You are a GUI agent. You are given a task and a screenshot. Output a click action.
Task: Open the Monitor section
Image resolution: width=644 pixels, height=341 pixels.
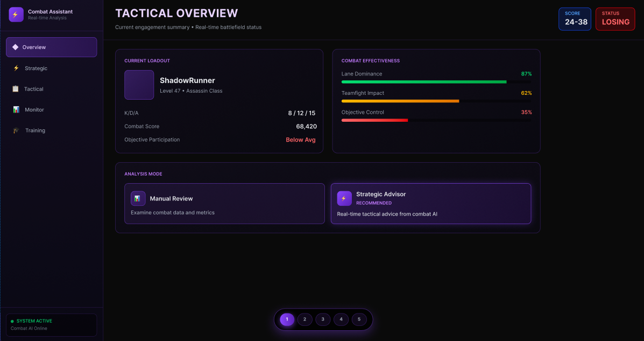(x=51, y=109)
